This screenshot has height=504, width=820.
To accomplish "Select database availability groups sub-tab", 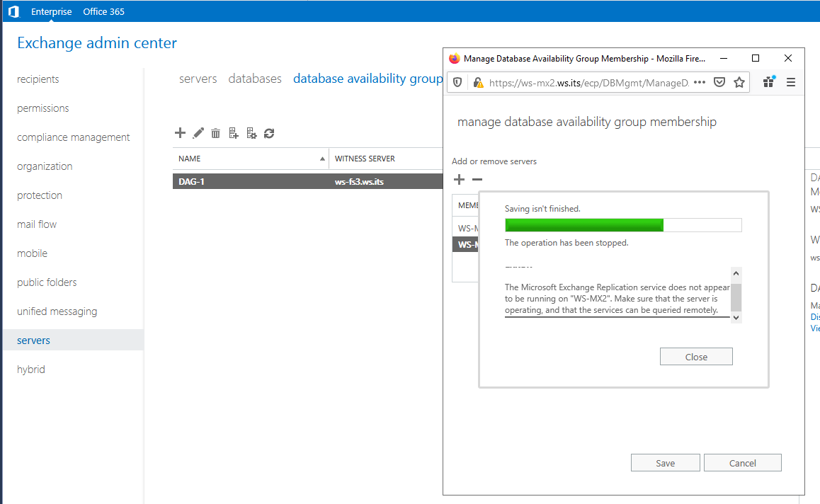I will [x=368, y=79].
